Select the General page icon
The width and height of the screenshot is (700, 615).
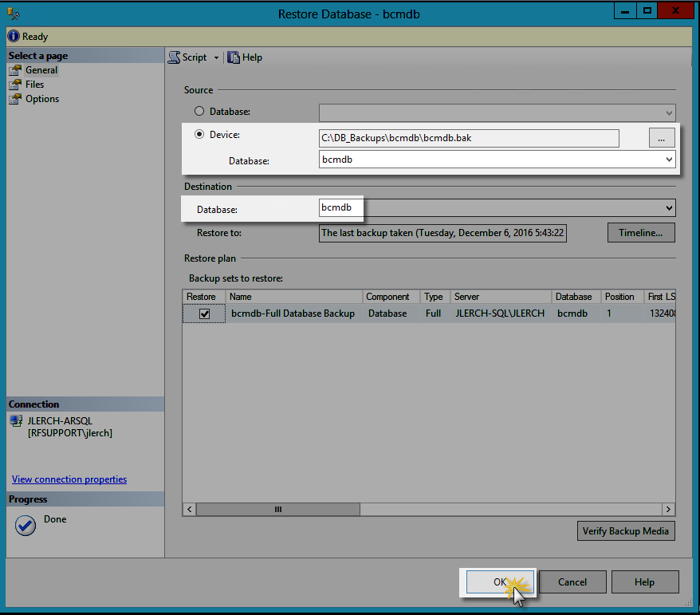(x=14, y=70)
